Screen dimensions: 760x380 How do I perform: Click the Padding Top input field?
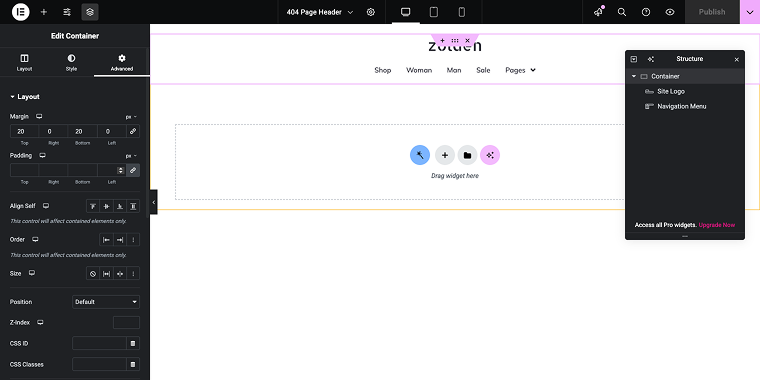(x=24, y=170)
